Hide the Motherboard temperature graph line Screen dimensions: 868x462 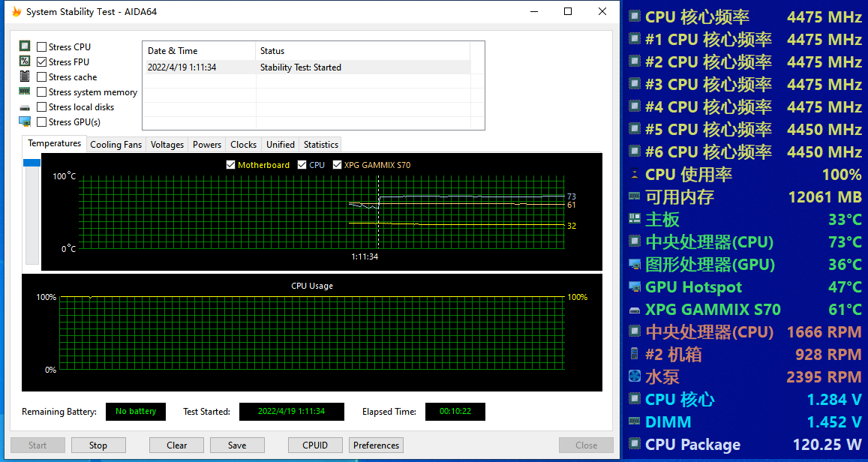231,165
